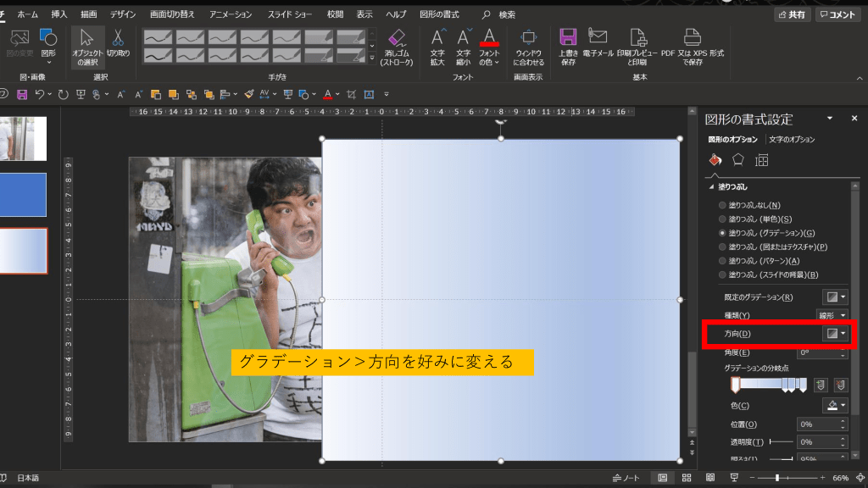The width and height of the screenshot is (868, 488).
Task: Click the コメント button
Action: click(837, 15)
